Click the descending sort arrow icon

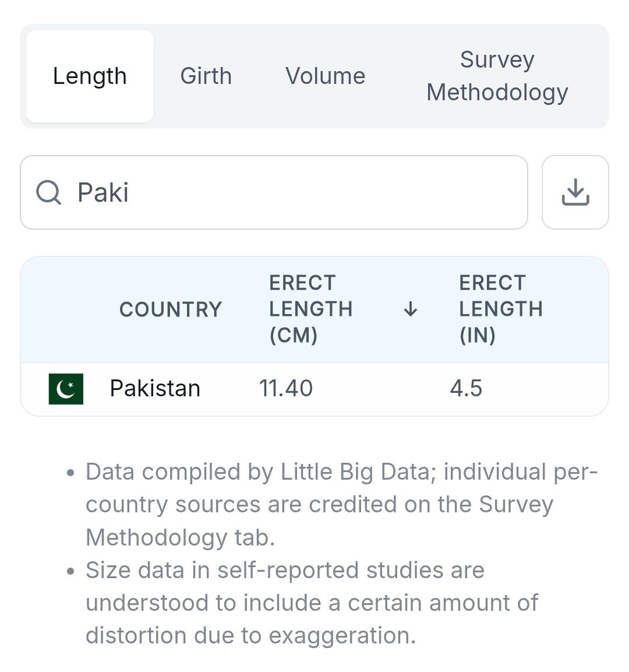pyautogui.click(x=411, y=309)
